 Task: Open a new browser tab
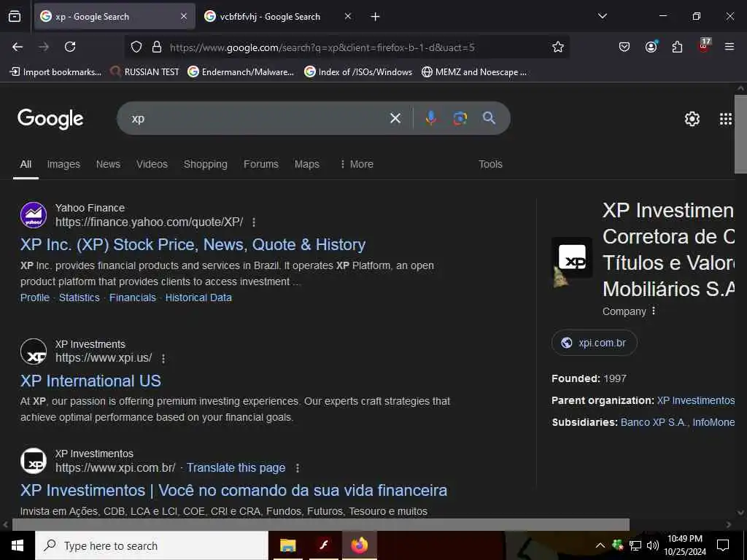pyautogui.click(x=376, y=17)
